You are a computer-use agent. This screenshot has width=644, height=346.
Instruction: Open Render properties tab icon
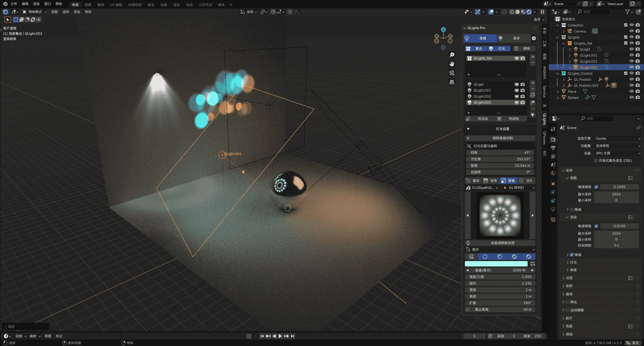[553, 139]
